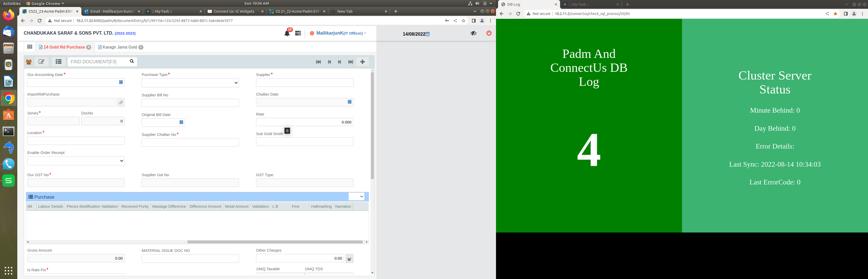
Task: Go to first document record
Action: coord(318,62)
